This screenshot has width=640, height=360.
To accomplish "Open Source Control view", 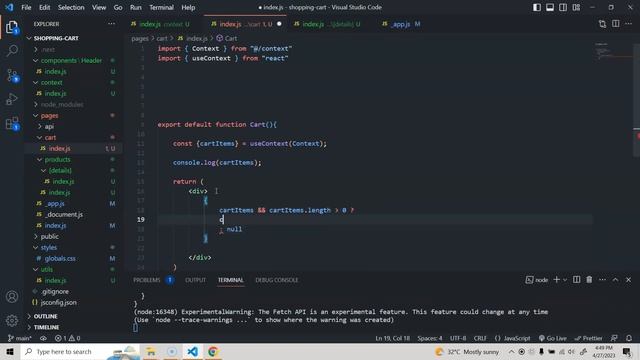I will pos(12,76).
